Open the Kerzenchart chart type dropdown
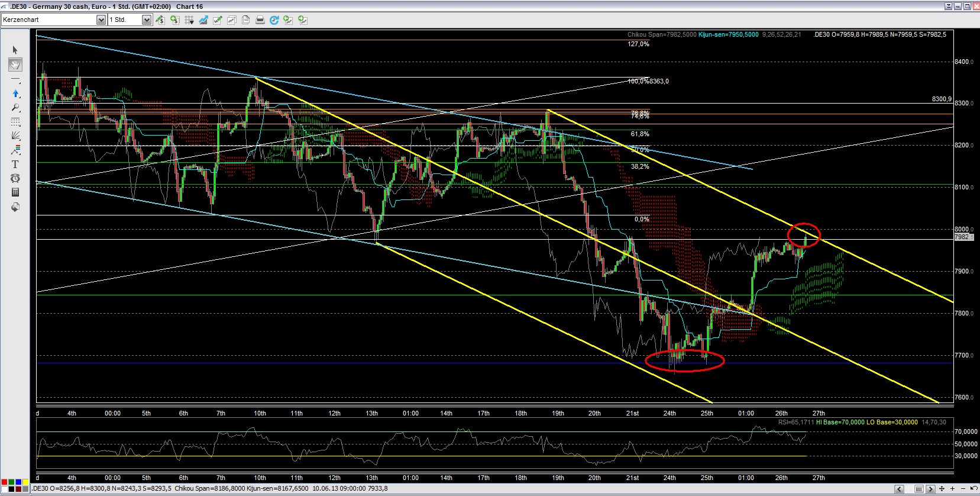This screenshot has height=496, width=980. pos(101,20)
